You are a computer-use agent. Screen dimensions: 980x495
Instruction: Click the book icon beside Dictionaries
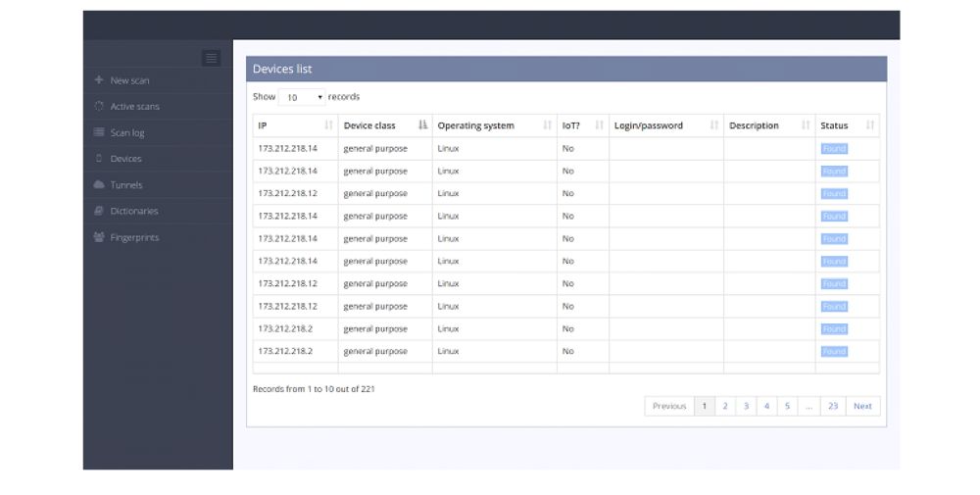[99, 211]
